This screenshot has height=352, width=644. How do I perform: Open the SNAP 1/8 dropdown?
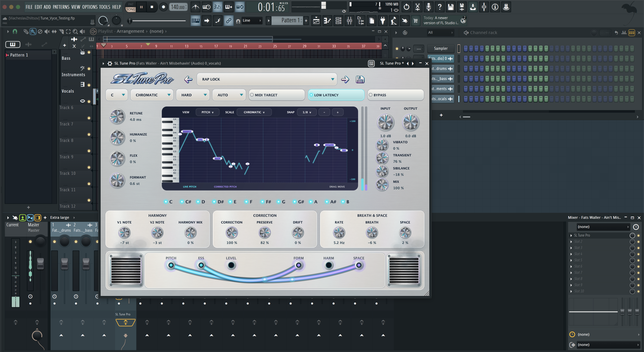coord(307,112)
